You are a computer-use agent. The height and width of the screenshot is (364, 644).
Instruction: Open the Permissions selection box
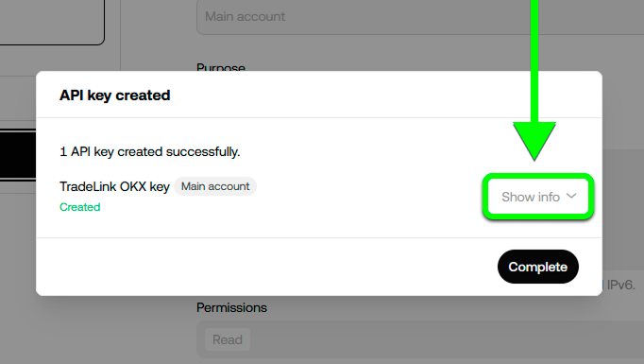click(x=420, y=339)
